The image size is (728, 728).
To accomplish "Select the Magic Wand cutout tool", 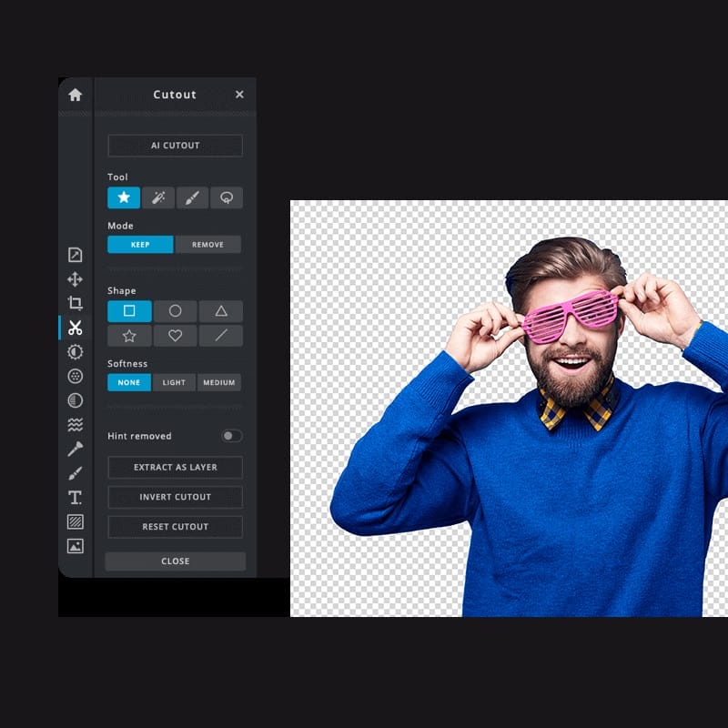I will click(158, 197).
